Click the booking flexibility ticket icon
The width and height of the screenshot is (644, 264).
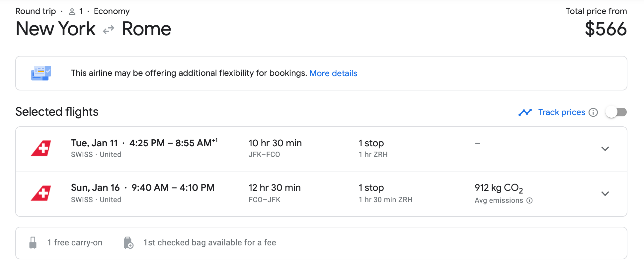tap(41, 73)
